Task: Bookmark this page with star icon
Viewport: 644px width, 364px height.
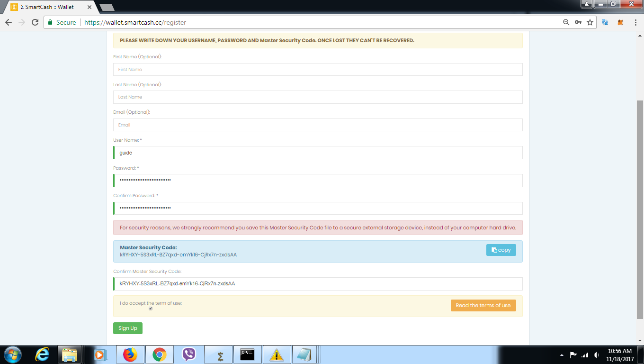Action: tap(590, 22)
